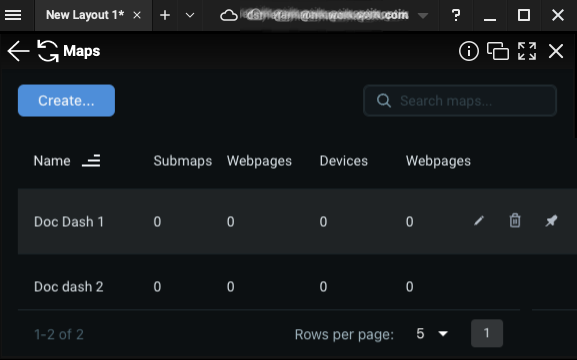The image size is (577, 360).
Task: Open the cloud account dropdown arrow
Action: 423,15
